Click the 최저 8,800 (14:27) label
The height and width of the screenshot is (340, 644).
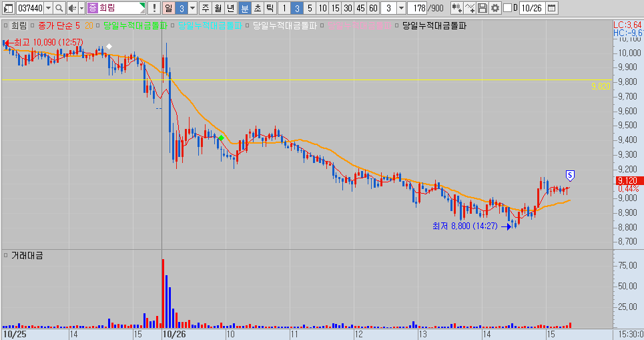coord(465,226)
